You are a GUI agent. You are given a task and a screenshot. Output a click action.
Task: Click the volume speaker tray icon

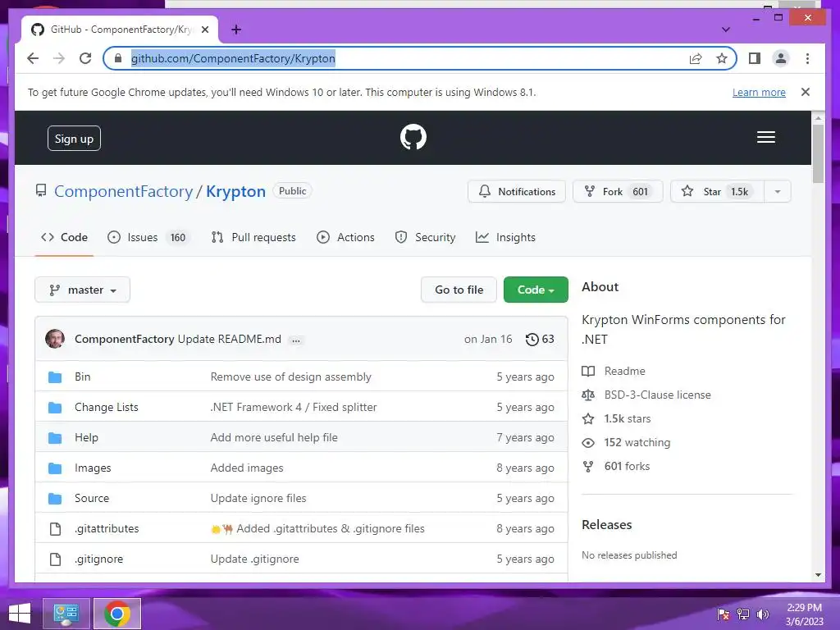[763, 614]
